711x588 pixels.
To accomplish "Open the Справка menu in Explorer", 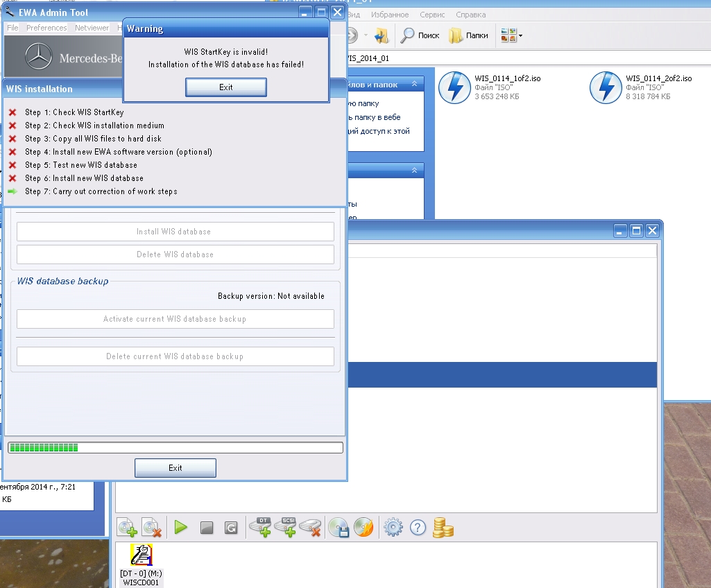I will point(471,15).
